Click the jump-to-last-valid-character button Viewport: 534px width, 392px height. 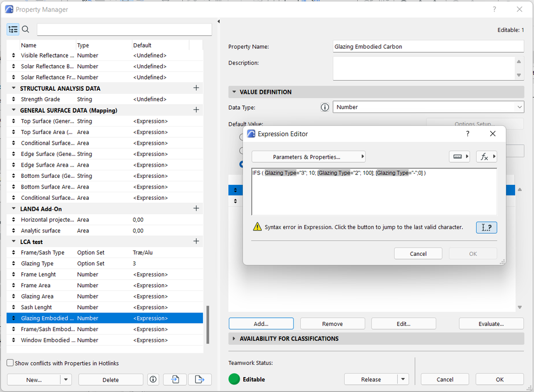coord(486,227)
